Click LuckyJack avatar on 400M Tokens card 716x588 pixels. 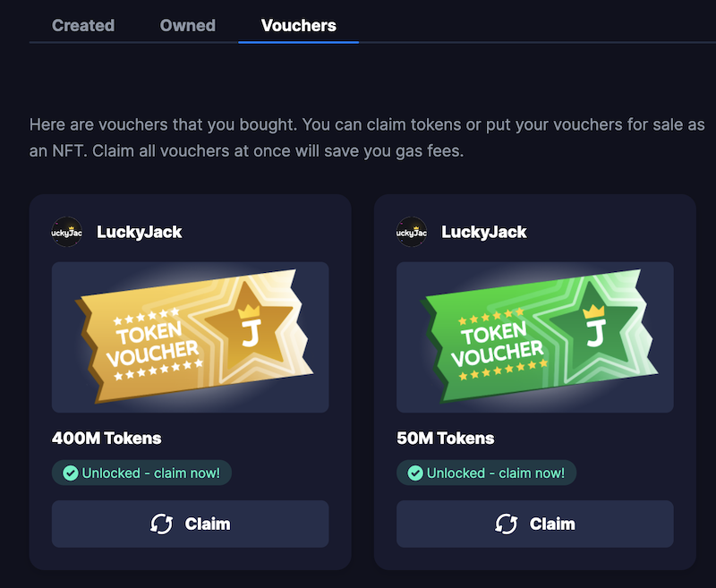click(x=66, y=232)
